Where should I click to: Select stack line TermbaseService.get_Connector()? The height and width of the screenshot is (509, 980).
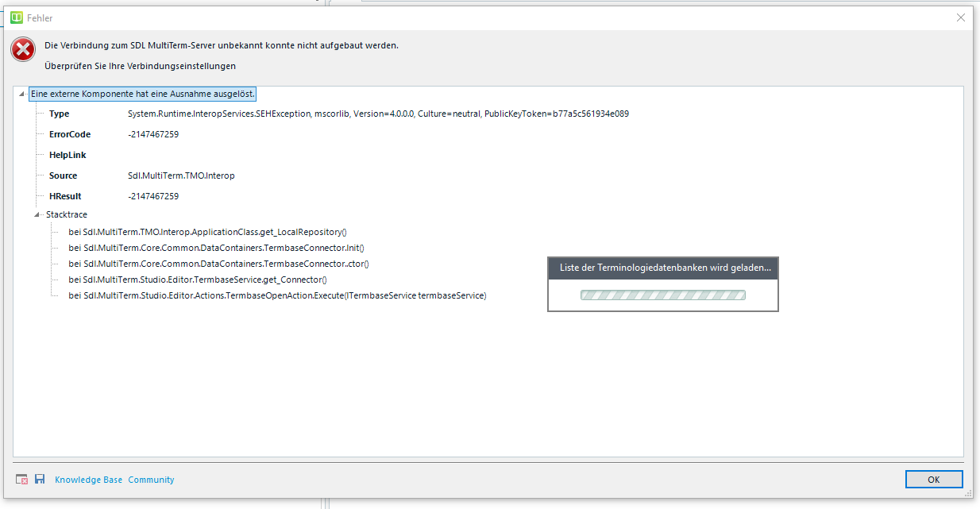198,280
